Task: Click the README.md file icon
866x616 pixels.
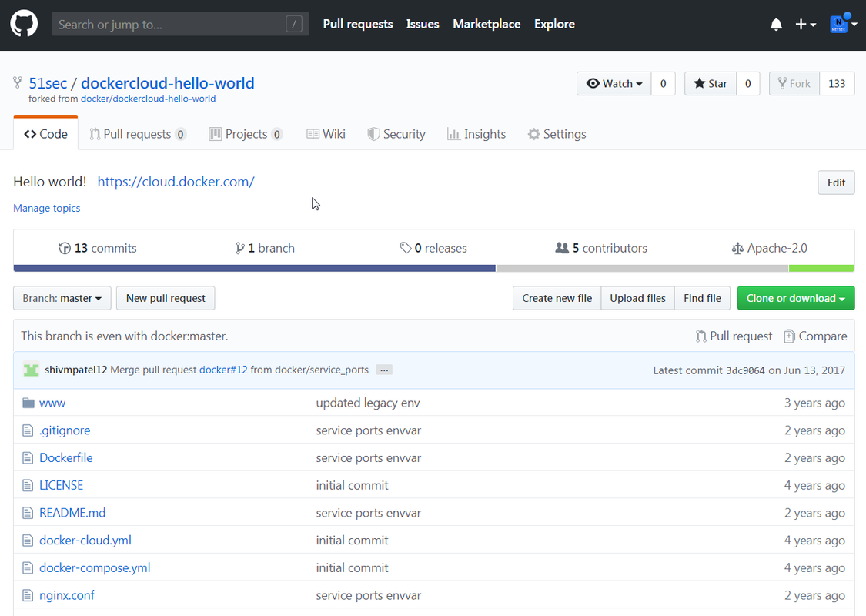Action: pyautogui.click(x=28, y=513)
